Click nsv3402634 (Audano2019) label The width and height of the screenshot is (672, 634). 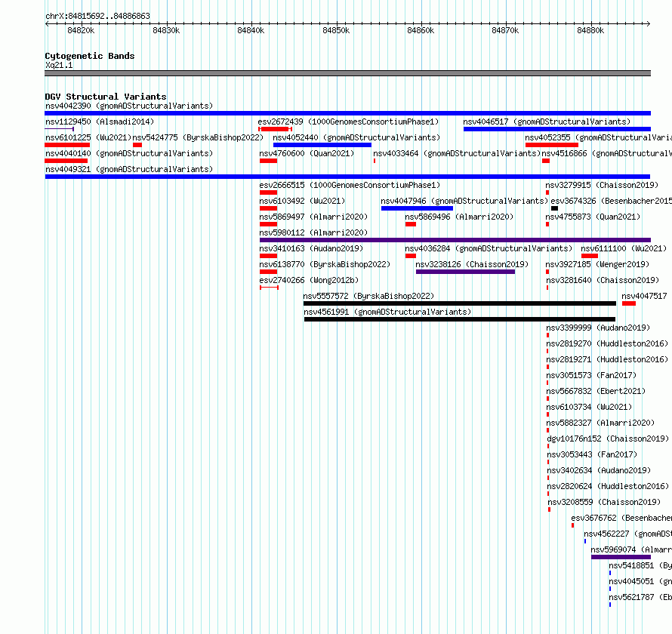pyautogui.click(x=599, y=470)
